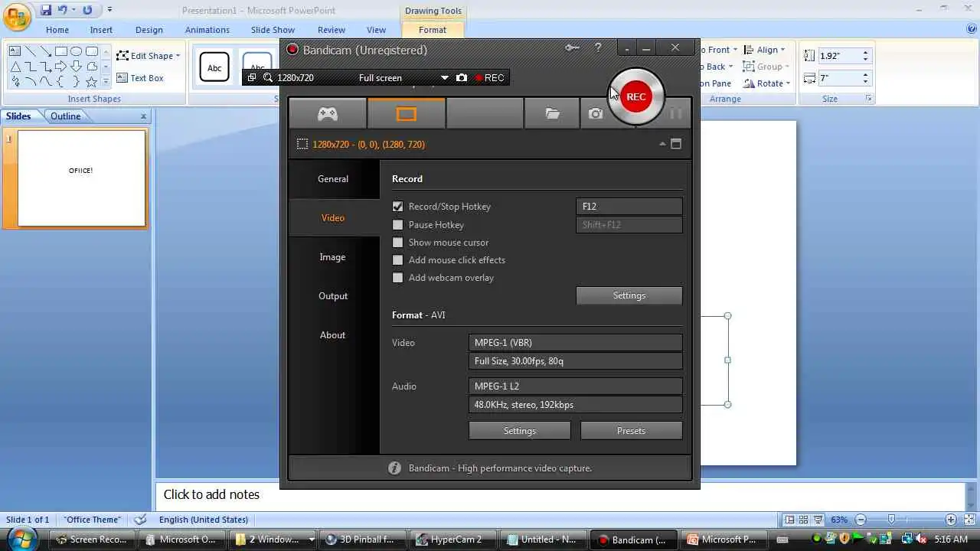The image size is (980, 551).
Task: Open the Size group dialog launcher
Action: coord(868,99)
